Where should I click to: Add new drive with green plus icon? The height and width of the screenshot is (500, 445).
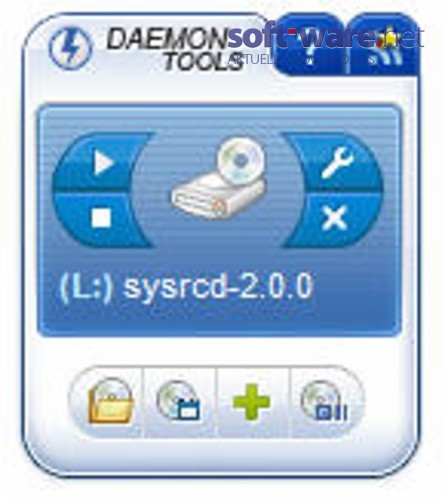coord(251,401)
